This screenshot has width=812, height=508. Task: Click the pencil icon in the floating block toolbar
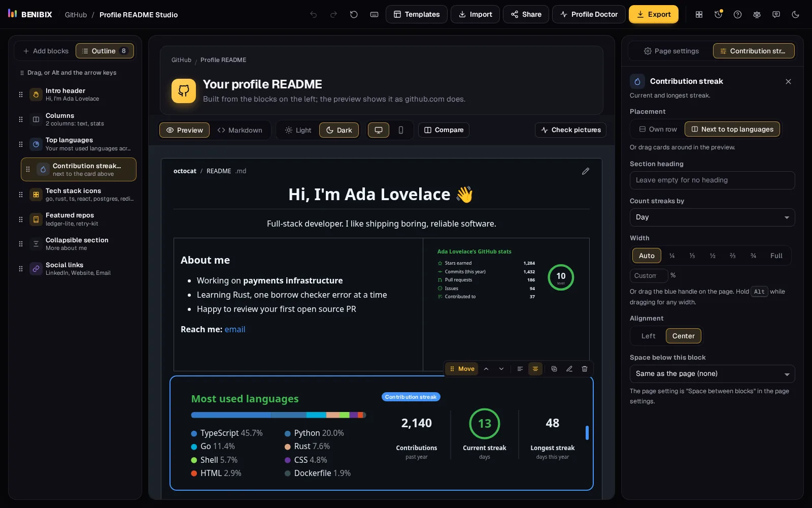[569, 369]
